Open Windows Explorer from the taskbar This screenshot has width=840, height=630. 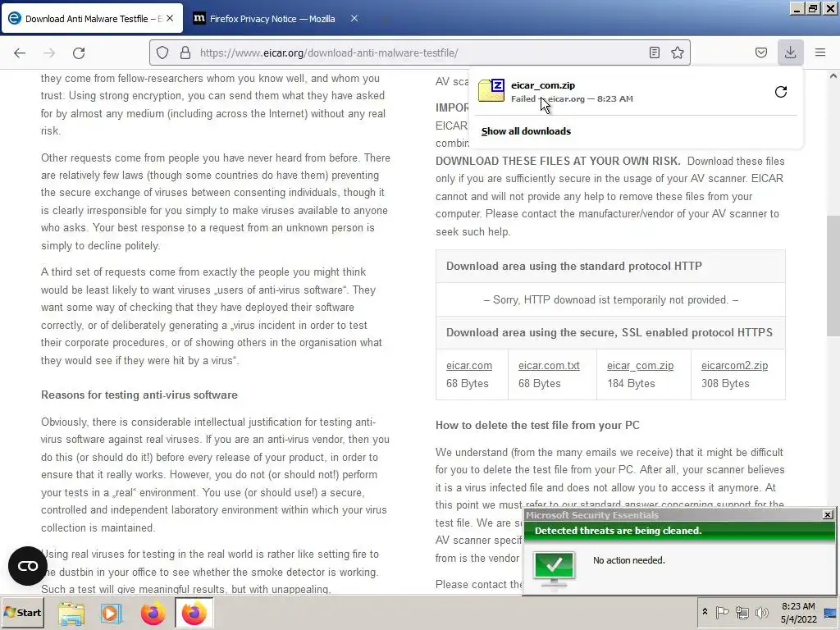tap(71, 613)
